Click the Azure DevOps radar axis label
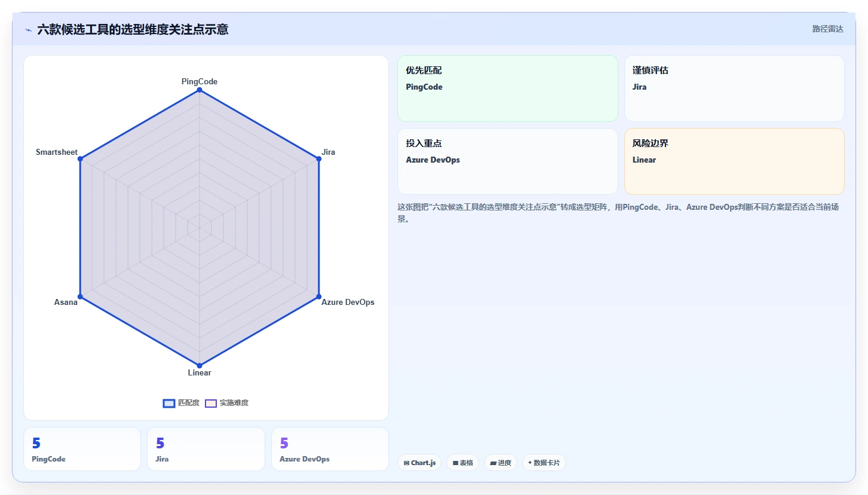Viewport: 868px width, 495px height. tap(348, 302)
